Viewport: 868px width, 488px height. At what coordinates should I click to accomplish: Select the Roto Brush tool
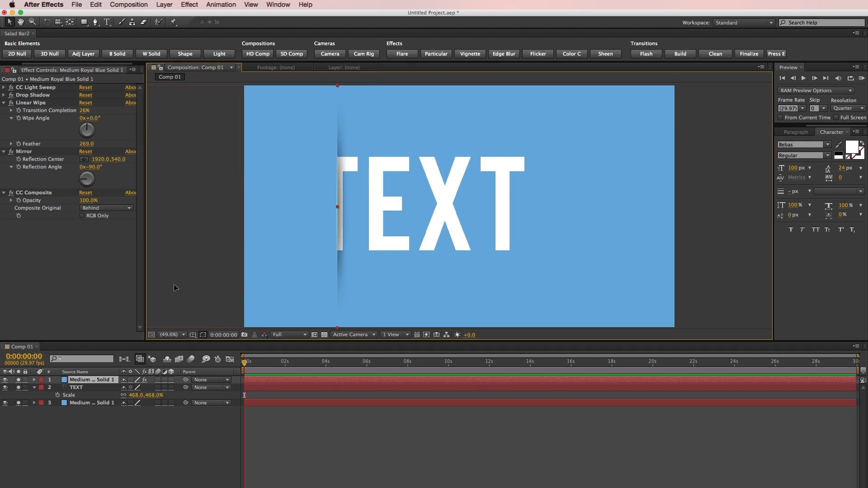158,22
